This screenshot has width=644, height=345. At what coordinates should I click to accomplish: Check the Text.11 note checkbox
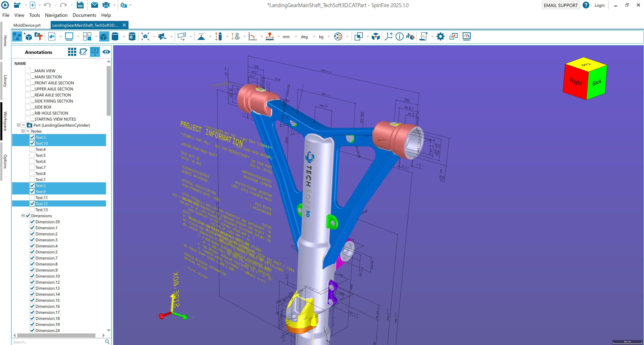click(32, 198)
